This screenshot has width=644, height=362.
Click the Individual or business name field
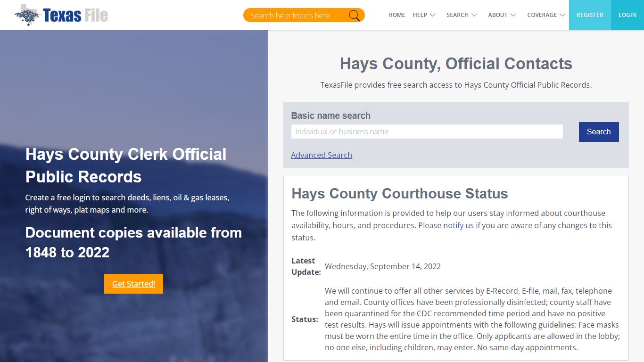point(427,132)
